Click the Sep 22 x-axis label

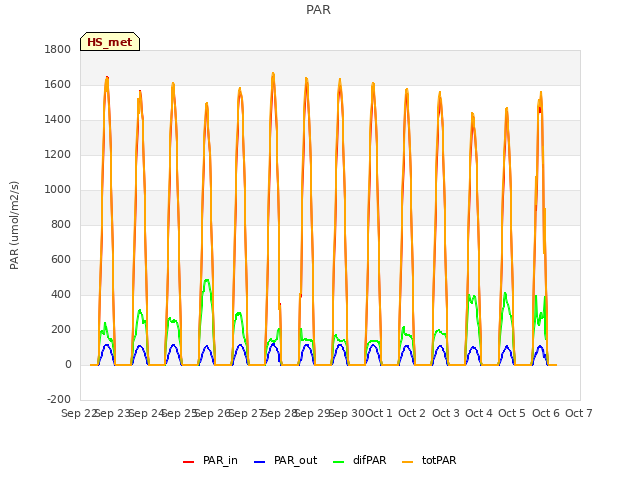click(79, 413)
